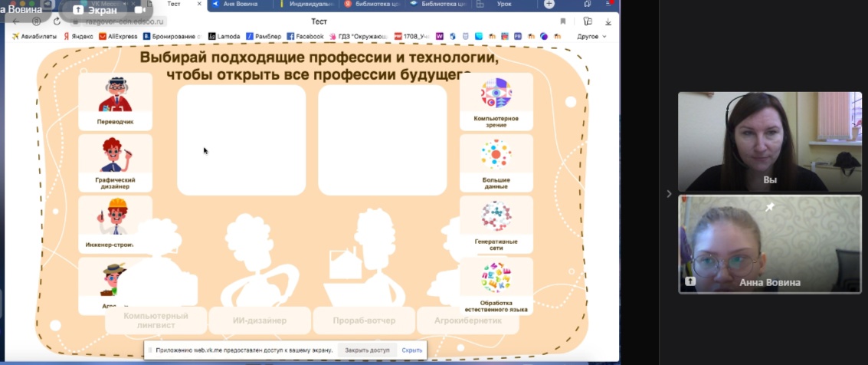This screenshot has width=868, height=365.
Task: Open the AliExpress bookmark
Action: pyautogui.click(x=118, y=37)
